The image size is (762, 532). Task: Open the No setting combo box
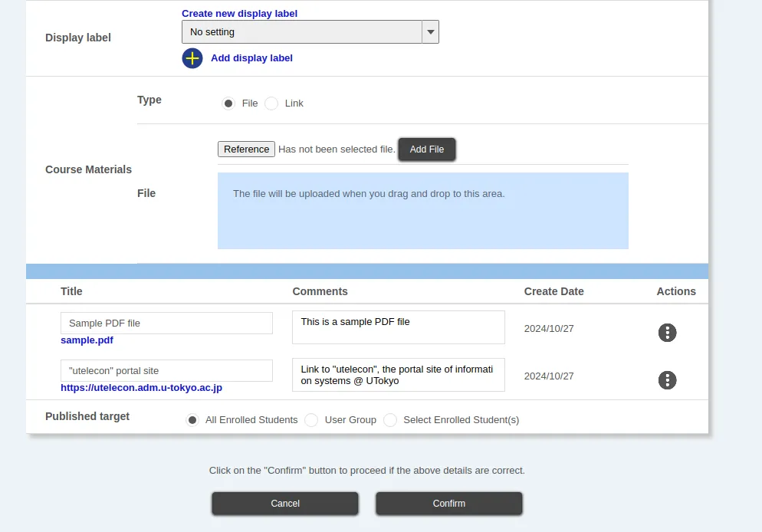pos(302,32)
